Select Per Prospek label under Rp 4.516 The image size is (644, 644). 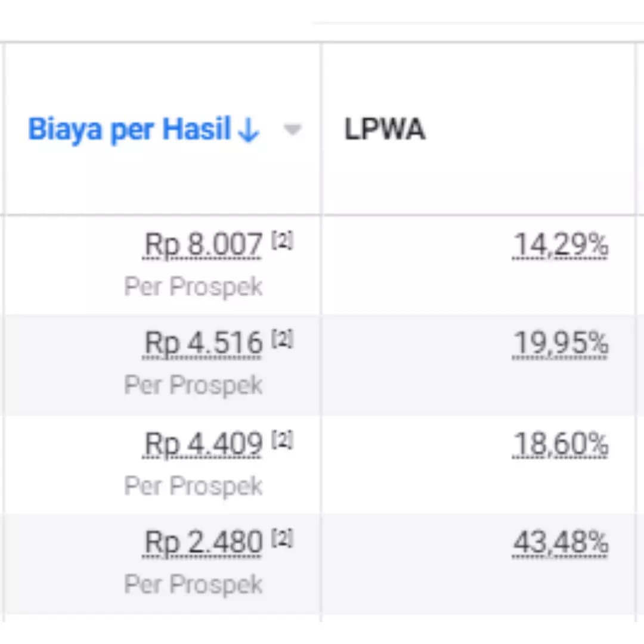pyautogui.click(x=193, y=385)
